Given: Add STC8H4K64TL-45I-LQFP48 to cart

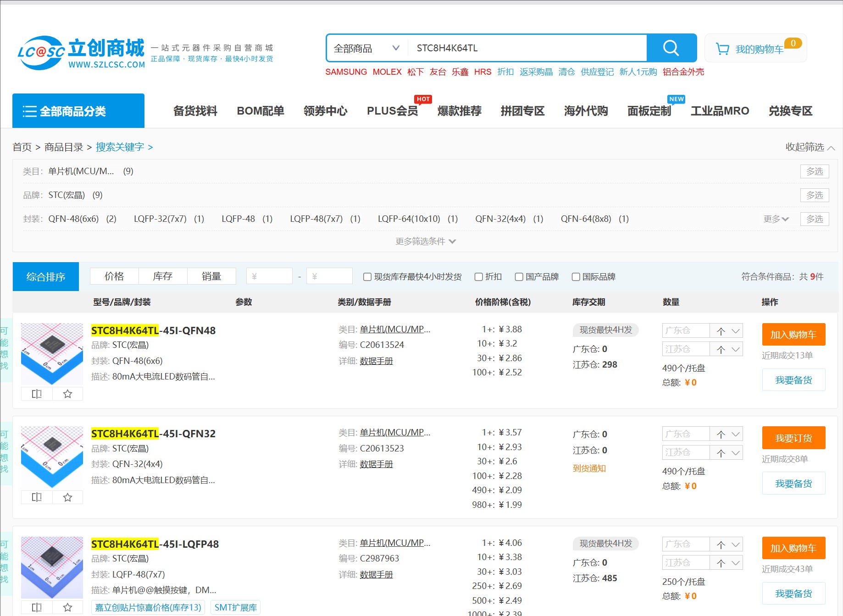Looking at the screenshot, I should tap(793, 548).
